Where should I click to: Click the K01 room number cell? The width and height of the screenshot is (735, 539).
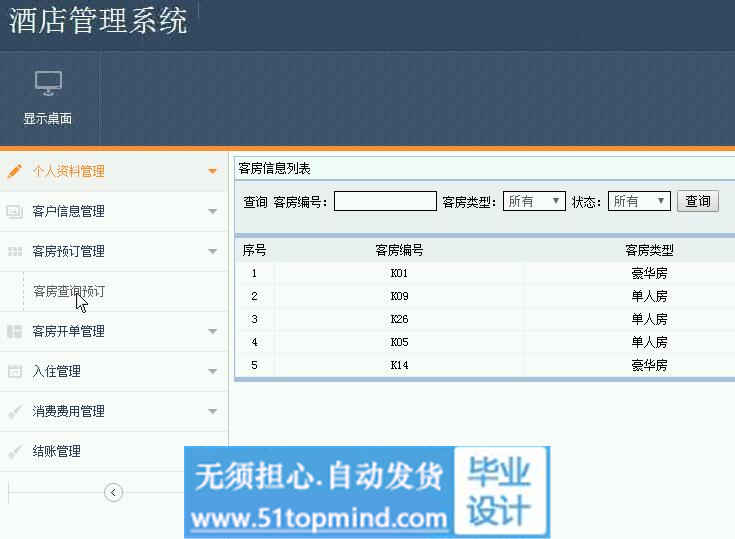399,273
